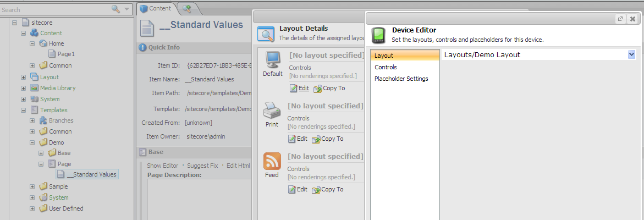Viewport: 644px width, 220px height.
Task: Click the Default device monitor icon
Action: tap(273, 60)
